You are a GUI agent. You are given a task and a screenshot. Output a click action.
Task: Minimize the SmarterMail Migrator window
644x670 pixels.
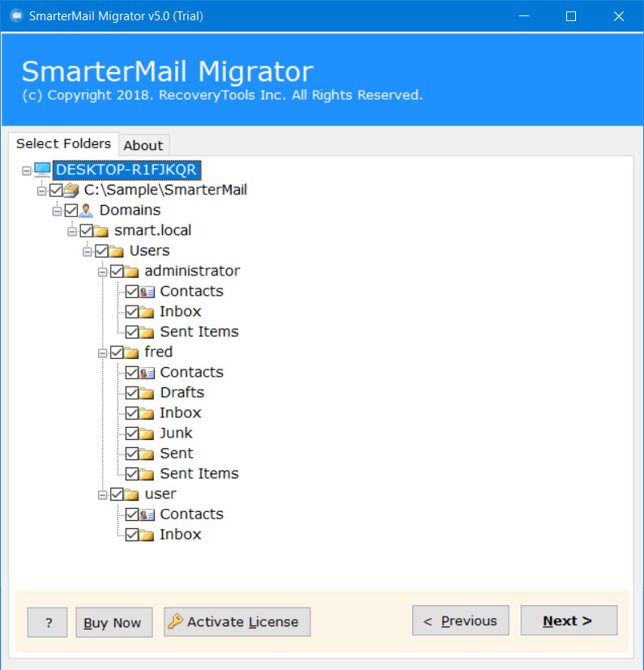pos(524,16)
